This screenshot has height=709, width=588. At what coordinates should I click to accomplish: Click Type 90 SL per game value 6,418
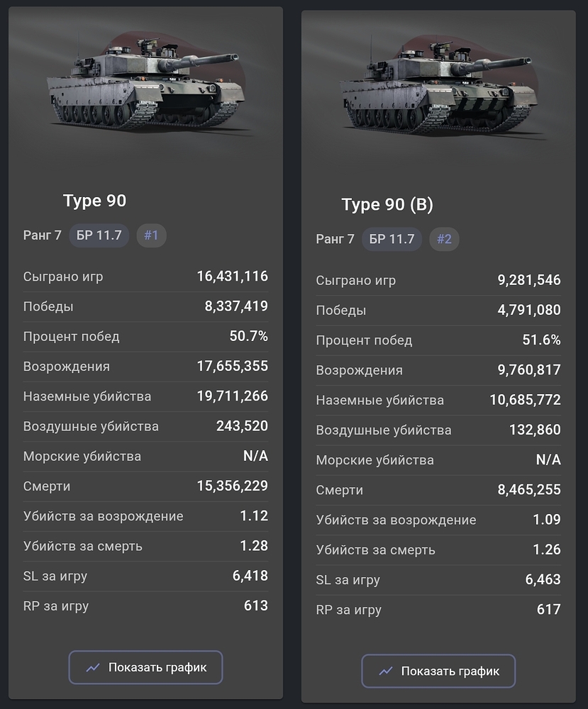tap(250, 576)
